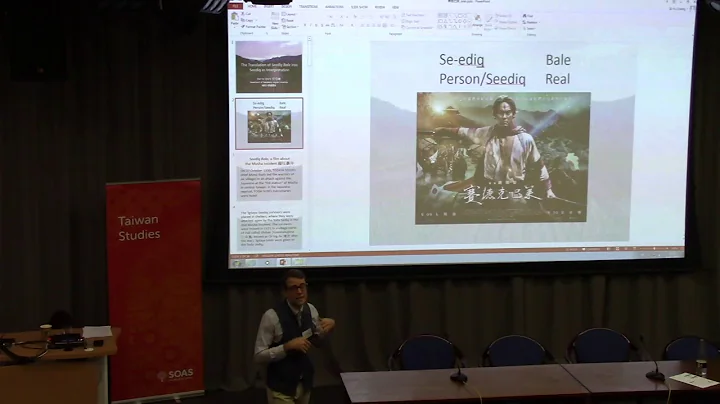The width and height of the screenshot is (720, 404).
Task: Open the Shape Fill dropdown
Action: (504, 16)
